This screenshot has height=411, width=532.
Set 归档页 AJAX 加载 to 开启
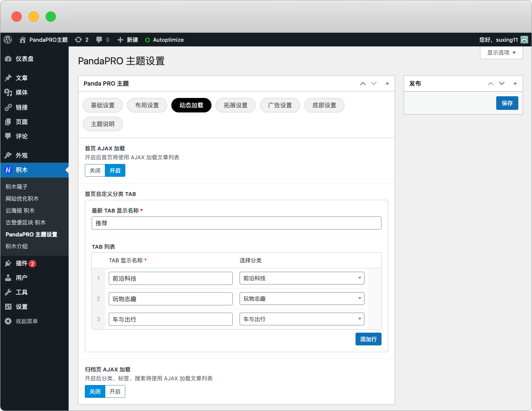point(115,391)
